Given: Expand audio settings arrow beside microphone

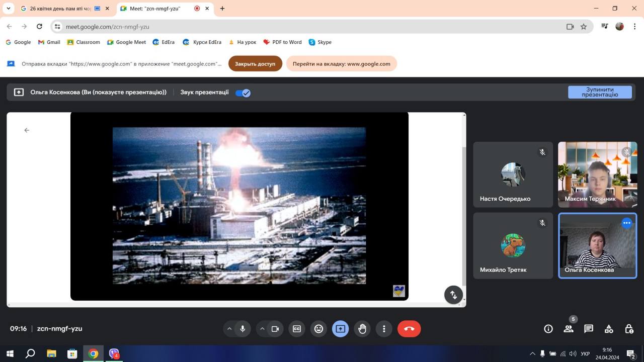Looking at the screenshot, I should tap(229, 329).
